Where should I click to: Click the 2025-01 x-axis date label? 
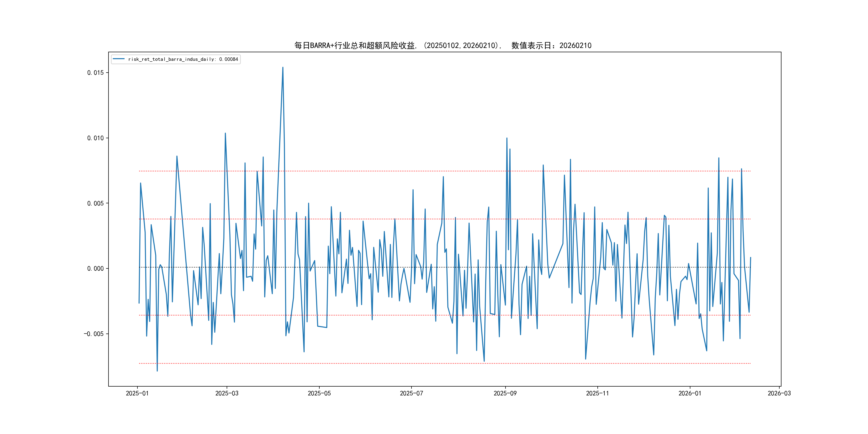click(137, 393)
